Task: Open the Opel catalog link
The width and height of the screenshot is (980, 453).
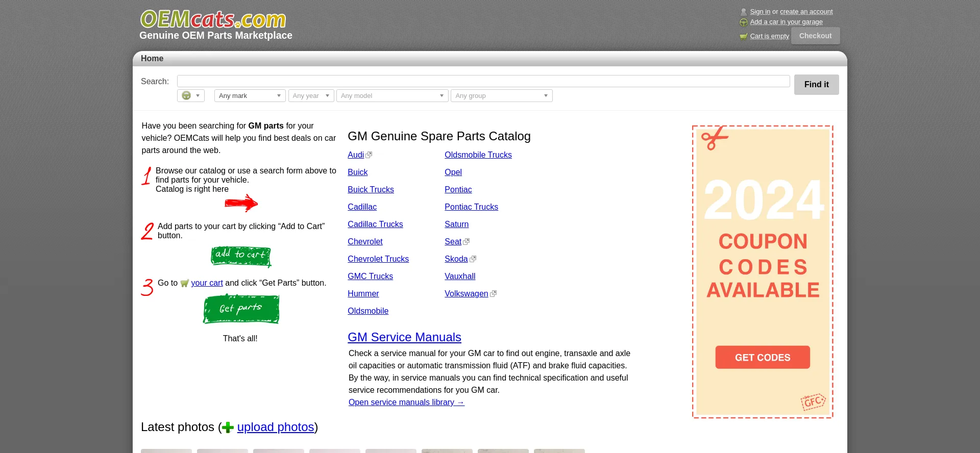Action: click(x=453, y=172)
